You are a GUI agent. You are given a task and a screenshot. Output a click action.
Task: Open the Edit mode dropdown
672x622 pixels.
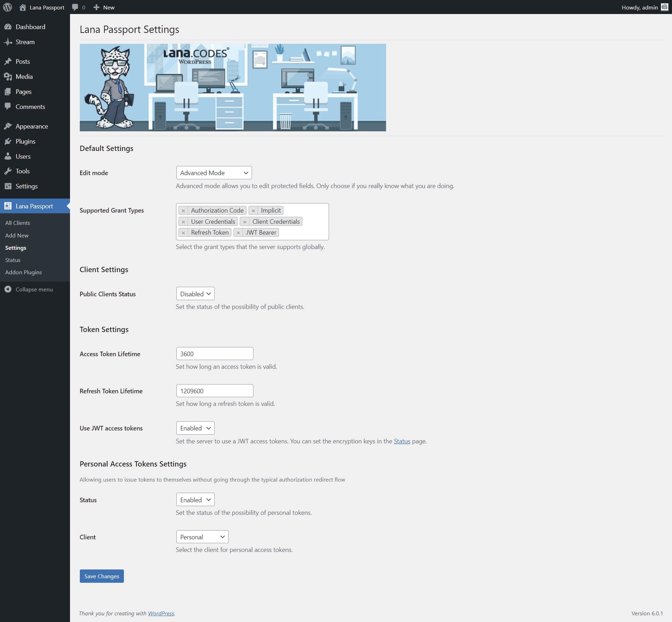(214, 173)
